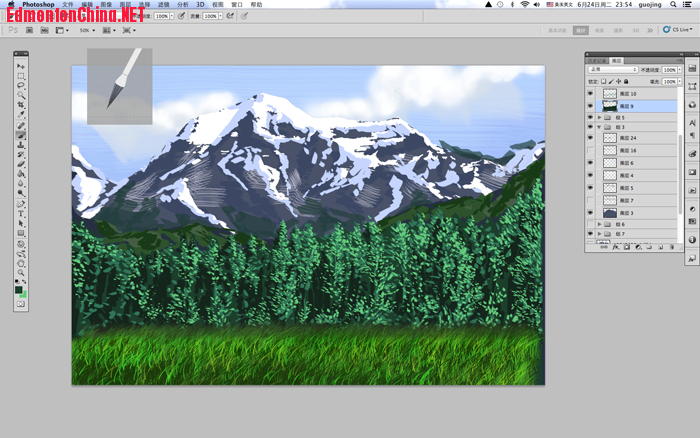This screenshot has height=438, width=700.
Task: Select the Zoom tool in toolbox
Action: coord(21,272)
